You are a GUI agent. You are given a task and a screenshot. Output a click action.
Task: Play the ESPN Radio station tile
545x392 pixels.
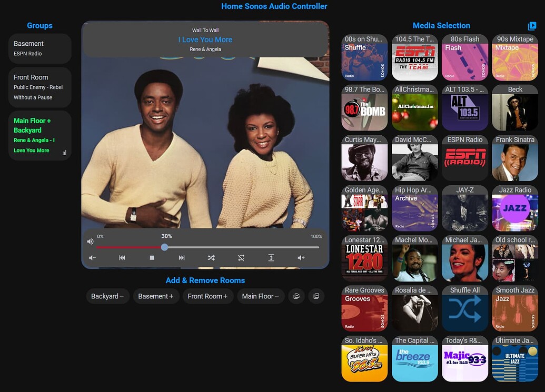[x=464, y=158]
